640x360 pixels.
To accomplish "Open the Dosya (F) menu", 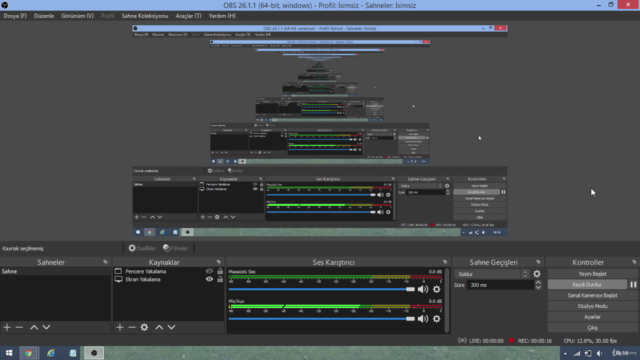I will [x=15, y=16].
